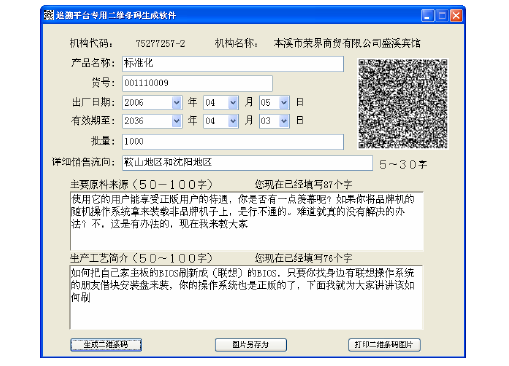Click the 5~30字 hint text

(403, 164)
